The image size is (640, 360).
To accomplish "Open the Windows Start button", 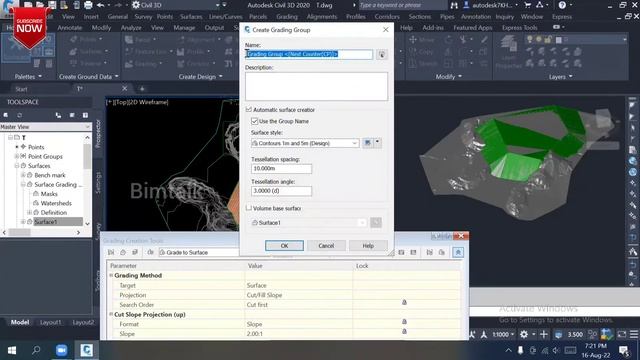I will tap(12, 350).
